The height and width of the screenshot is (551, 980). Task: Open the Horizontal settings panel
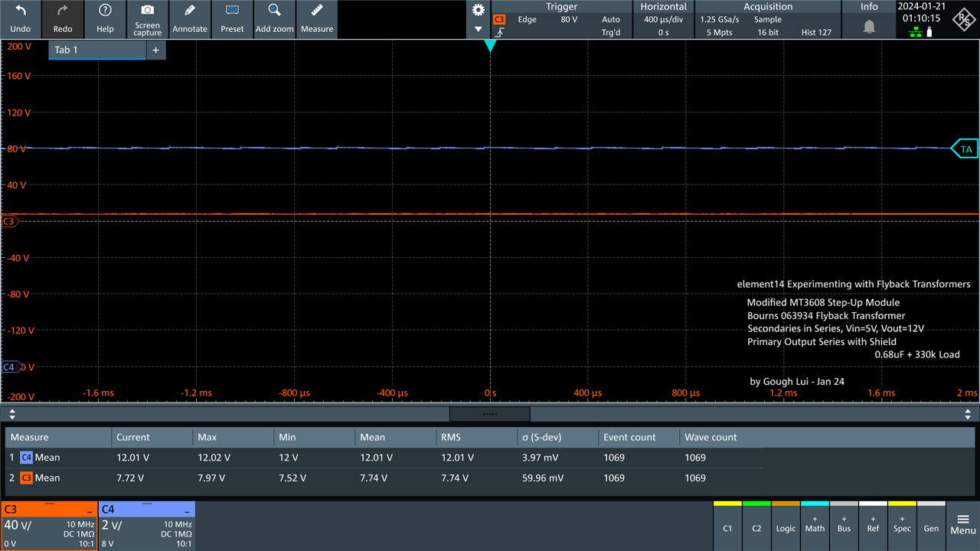click(663, 19)
